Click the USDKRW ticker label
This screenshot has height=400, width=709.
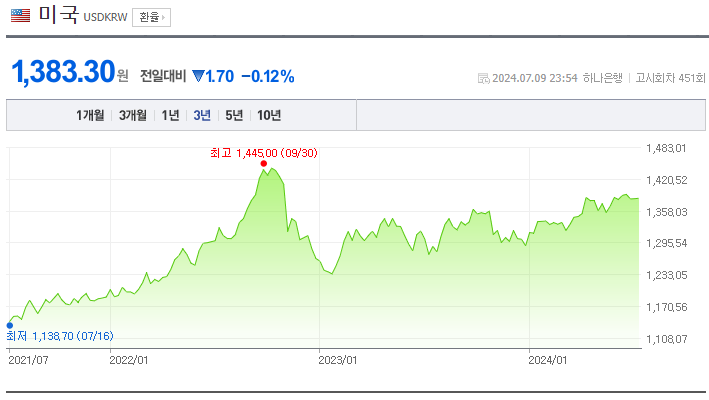pos(105,17)
